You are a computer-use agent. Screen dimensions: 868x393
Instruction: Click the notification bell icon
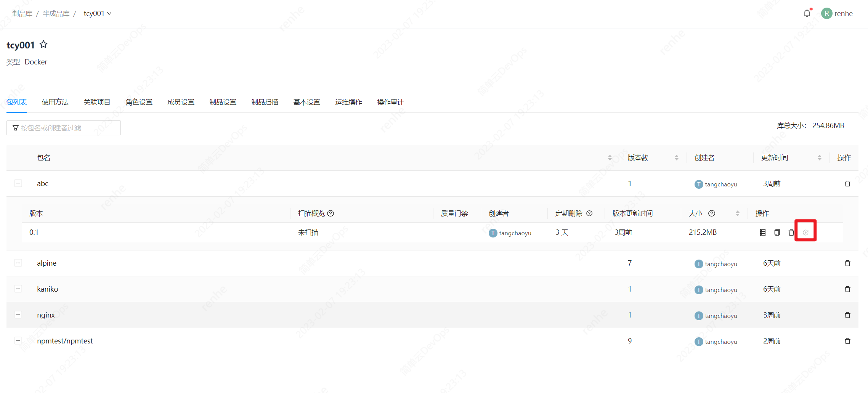tap(807, 14)
